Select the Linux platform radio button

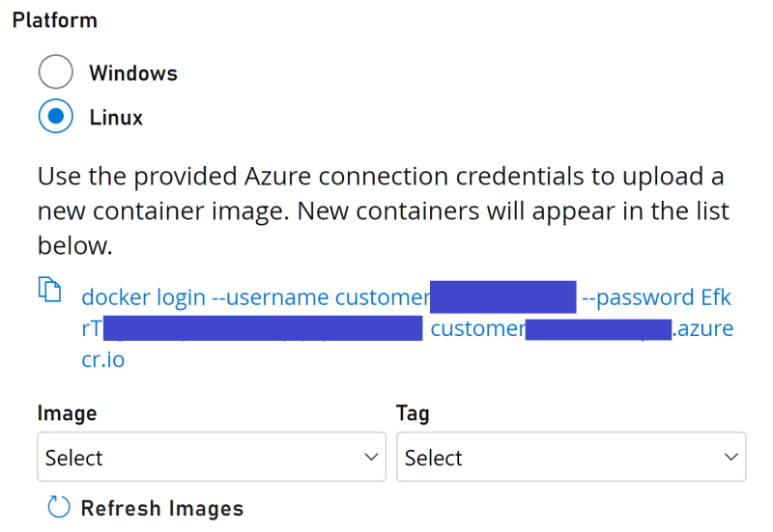point(56,116)
